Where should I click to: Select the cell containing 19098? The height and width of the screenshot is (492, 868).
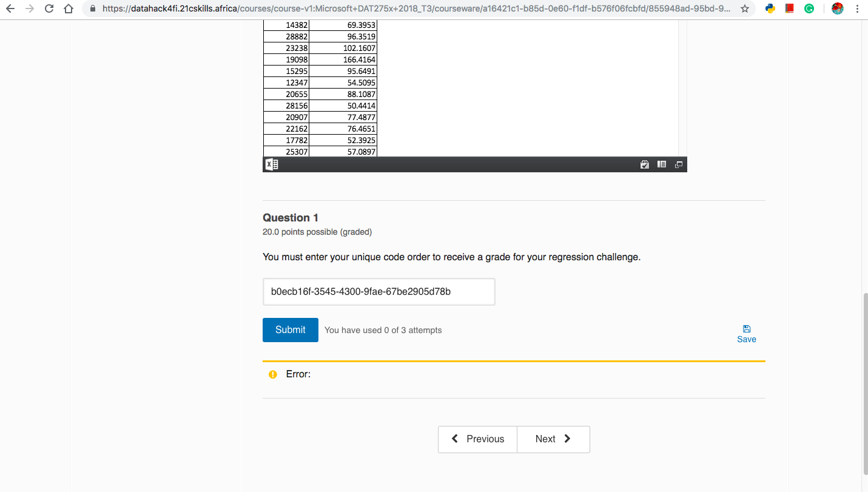[x=286, y=59]
